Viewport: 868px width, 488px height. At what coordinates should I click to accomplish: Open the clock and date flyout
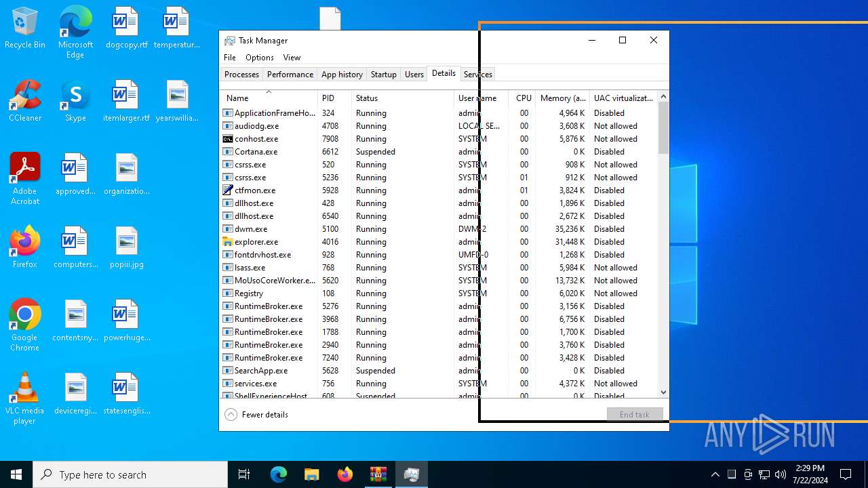click(810, 474)
